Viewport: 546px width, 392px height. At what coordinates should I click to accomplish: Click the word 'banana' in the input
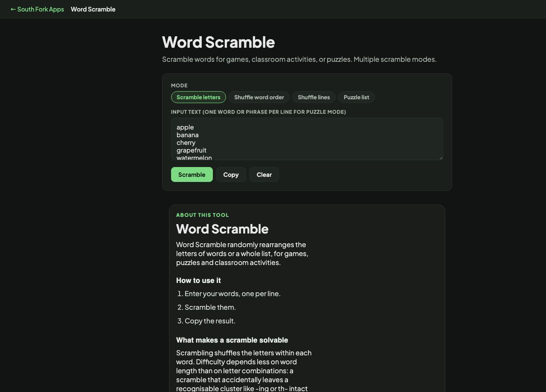(188, 135)
